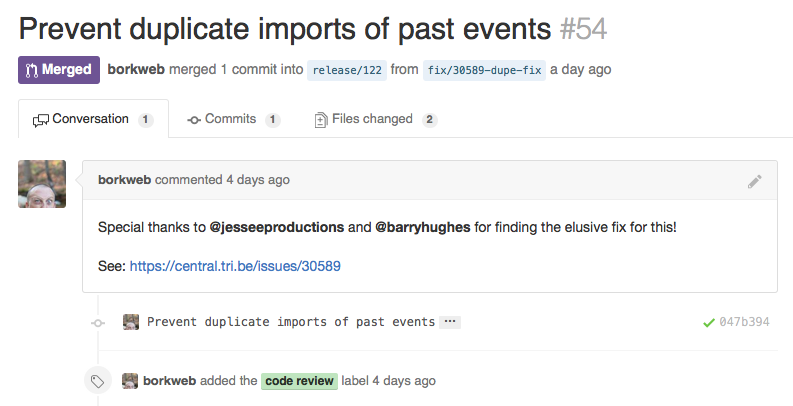This screenshot has height=406, width=793.
Task: Click the small avatar beside commit message
Action: pos(130,322)
